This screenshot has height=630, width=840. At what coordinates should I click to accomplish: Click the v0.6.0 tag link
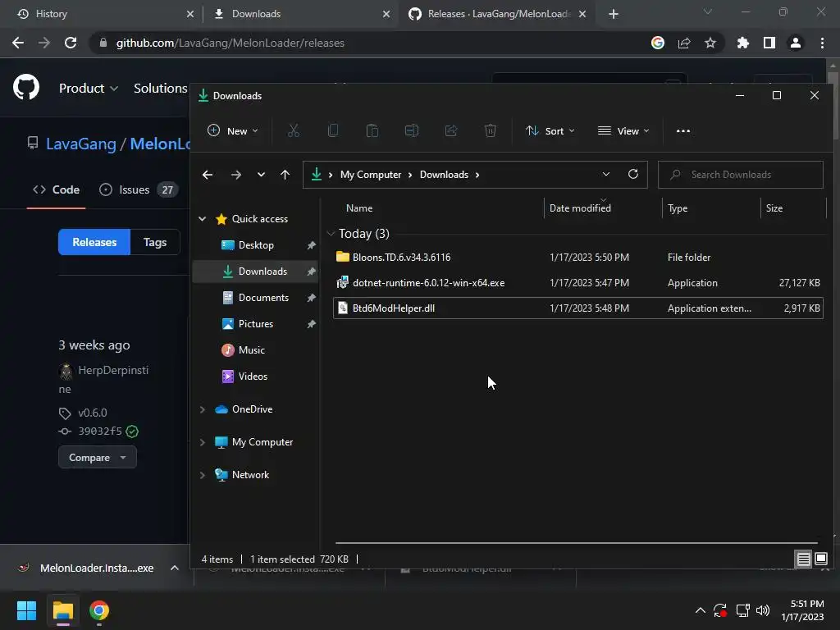tap(93, 413)
